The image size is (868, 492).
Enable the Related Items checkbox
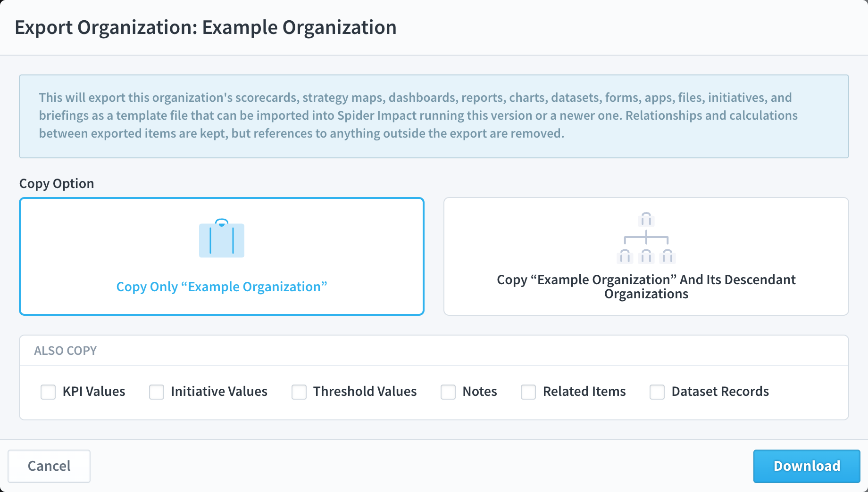point(528,392)
